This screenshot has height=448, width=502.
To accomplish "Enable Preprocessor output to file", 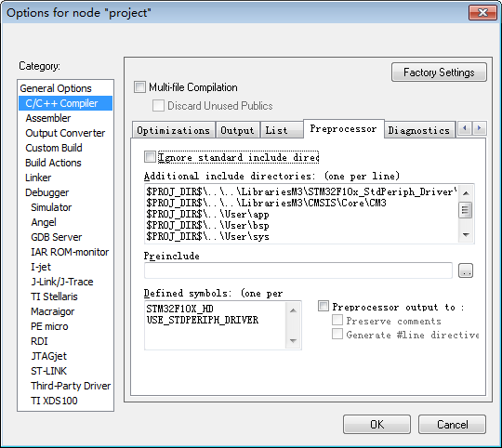I will [323, 306].
